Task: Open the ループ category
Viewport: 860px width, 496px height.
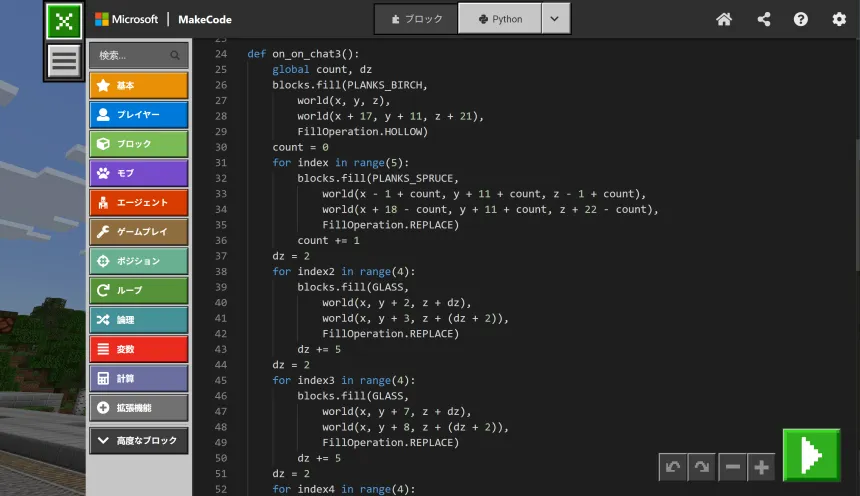Action: point(139,290)
